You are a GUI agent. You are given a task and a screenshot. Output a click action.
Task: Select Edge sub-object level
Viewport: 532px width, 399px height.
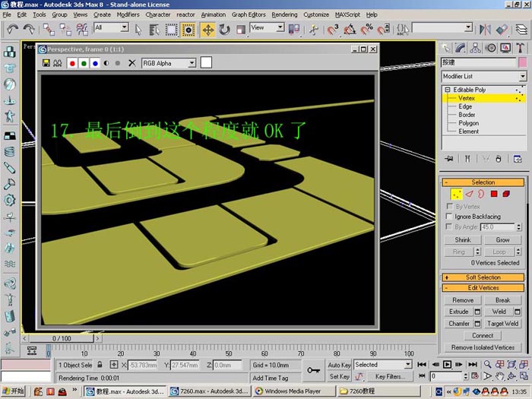[x=465, y=106]
